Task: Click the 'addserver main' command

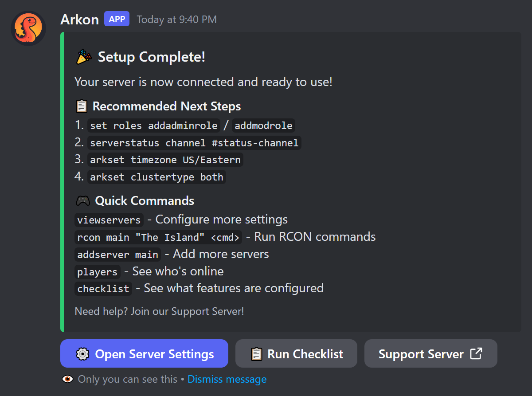Action: coord(117,255)
